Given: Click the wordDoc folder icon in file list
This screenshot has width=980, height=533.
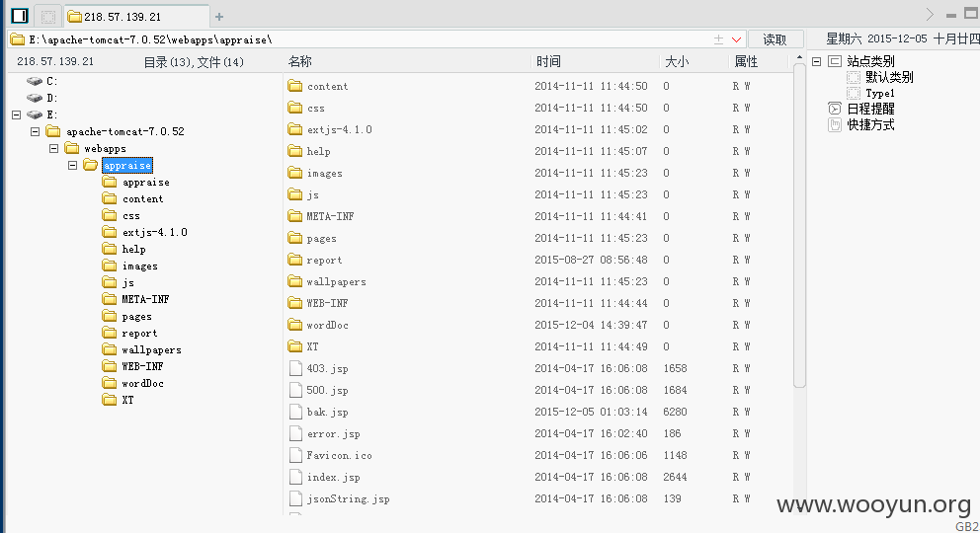Looking at the screenshot, I should pos(295,325).
